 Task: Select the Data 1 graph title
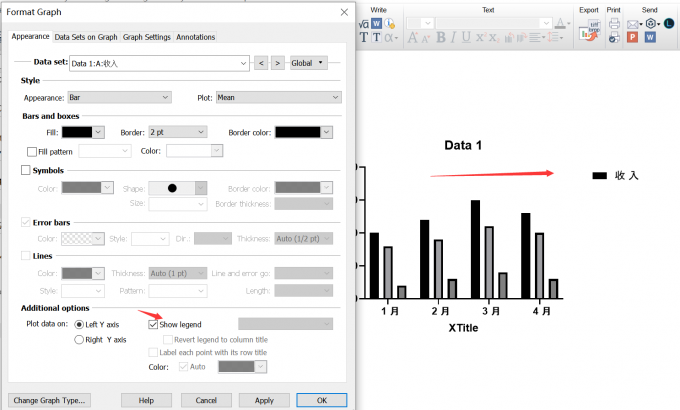click(x=463, y=145)
